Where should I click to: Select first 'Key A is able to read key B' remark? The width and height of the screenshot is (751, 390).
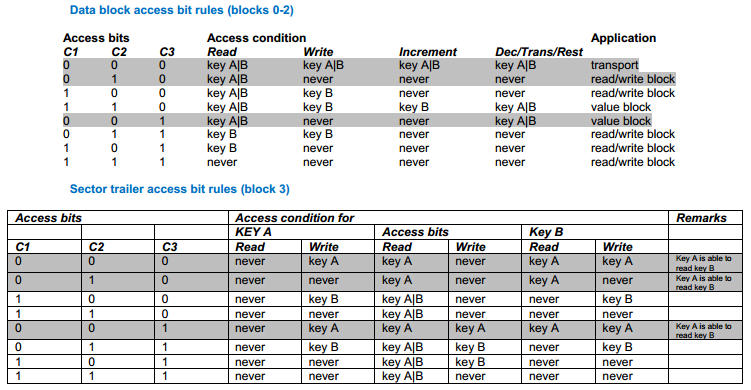[x=704, y=263]
